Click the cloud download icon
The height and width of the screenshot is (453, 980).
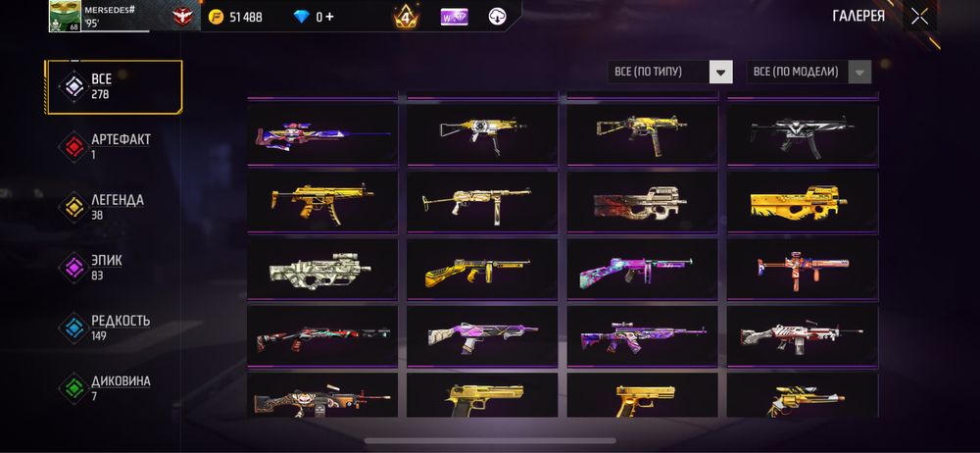click(x=497, y=17)
